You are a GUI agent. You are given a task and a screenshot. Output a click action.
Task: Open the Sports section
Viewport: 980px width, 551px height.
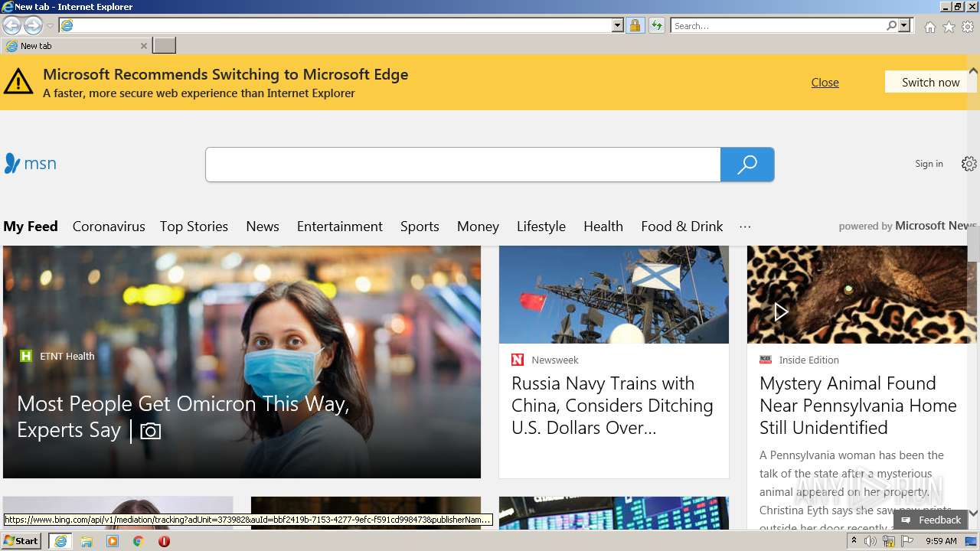[420, 227]
